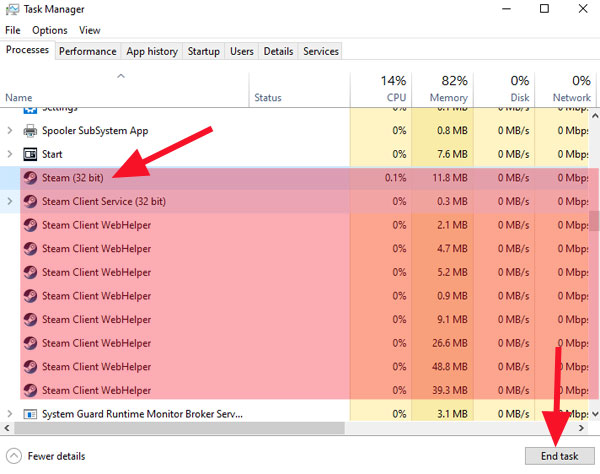
Task: Select Steam Client Service (32 bit) name
Action: 104,202
